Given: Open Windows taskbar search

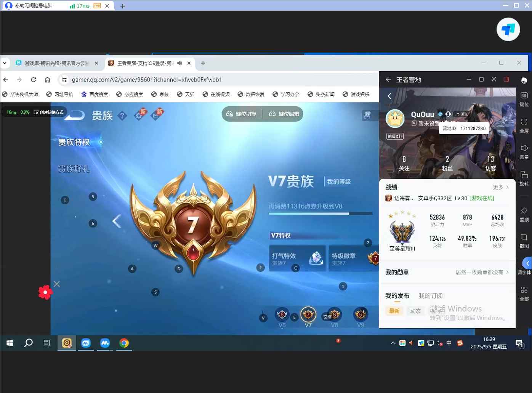Looking at the screenshot, I should coord(28,343).
